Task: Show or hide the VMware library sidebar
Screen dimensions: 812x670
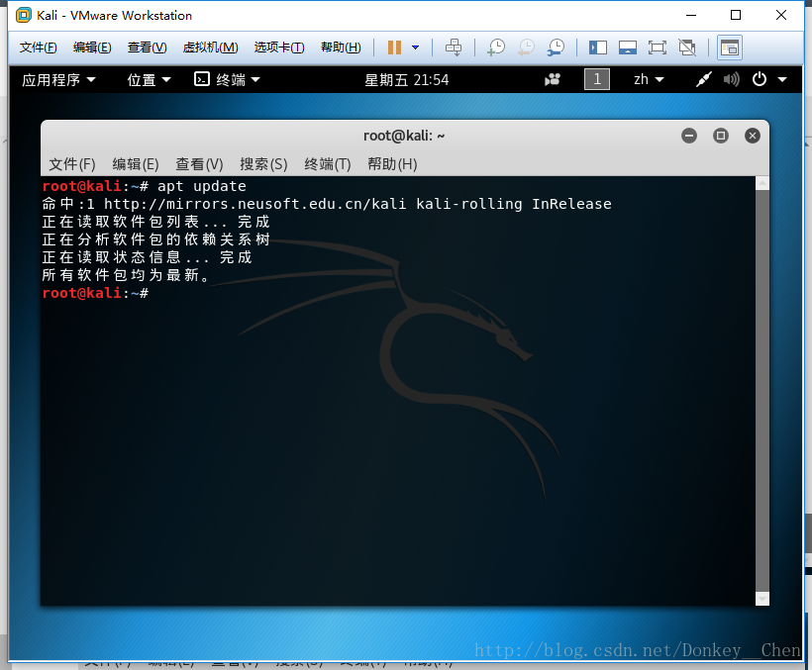Action: 597,48
